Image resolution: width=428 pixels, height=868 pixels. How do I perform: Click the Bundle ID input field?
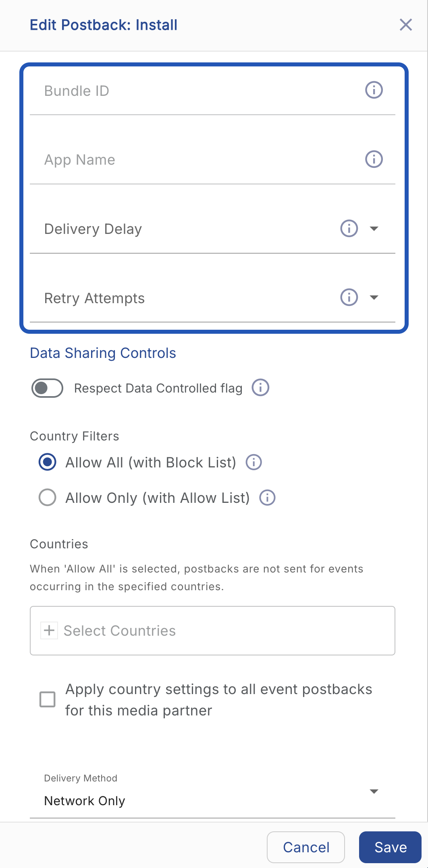tap(193, 91)
